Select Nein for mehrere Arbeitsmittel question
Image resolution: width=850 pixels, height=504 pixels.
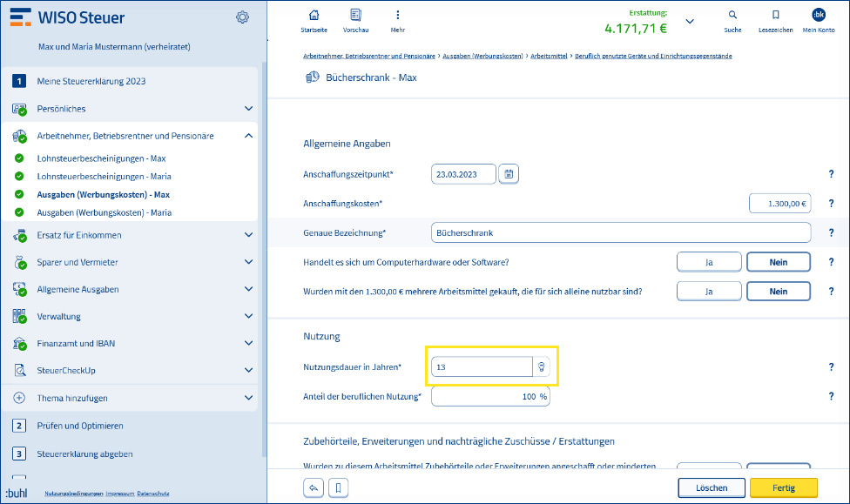pos(778,291)
